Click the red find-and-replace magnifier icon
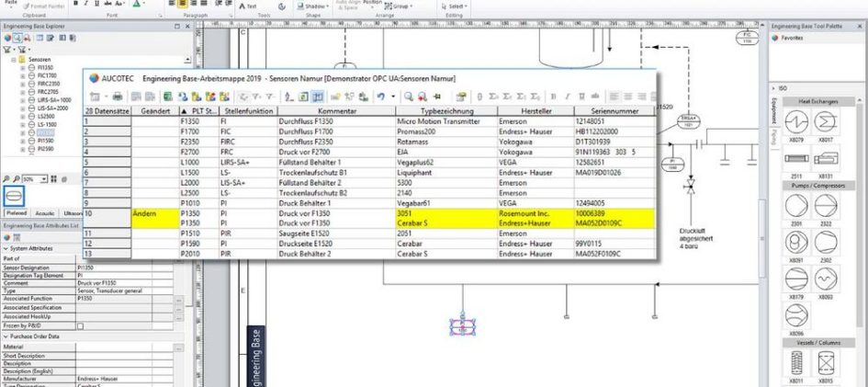Image resolution: width=868 pixels, height=387 pixels. pos(423,97)
